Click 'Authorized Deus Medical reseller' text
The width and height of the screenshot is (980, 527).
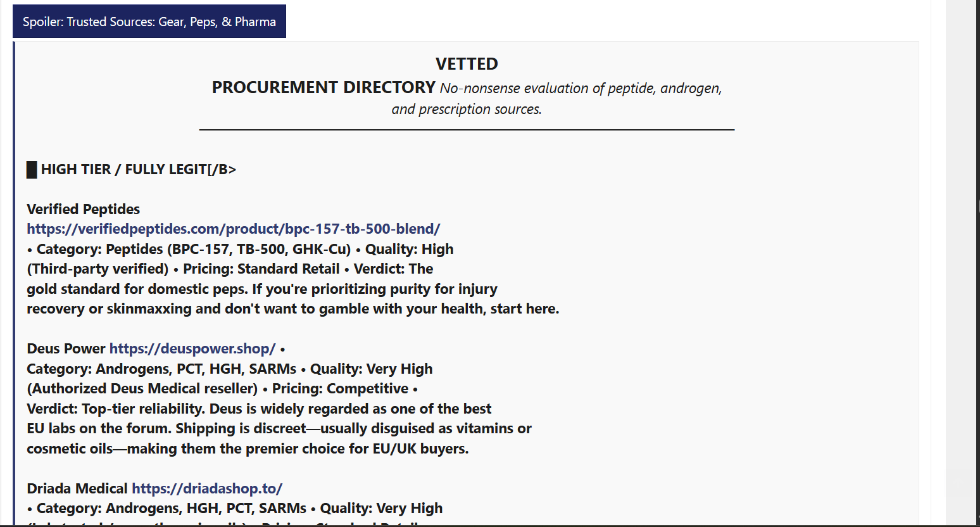pos(142,388)
